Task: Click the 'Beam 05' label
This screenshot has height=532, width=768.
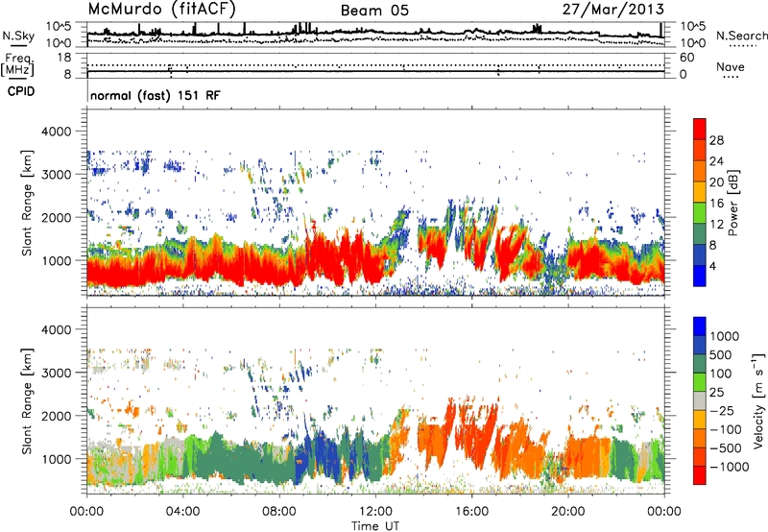Action: (374, 11)
